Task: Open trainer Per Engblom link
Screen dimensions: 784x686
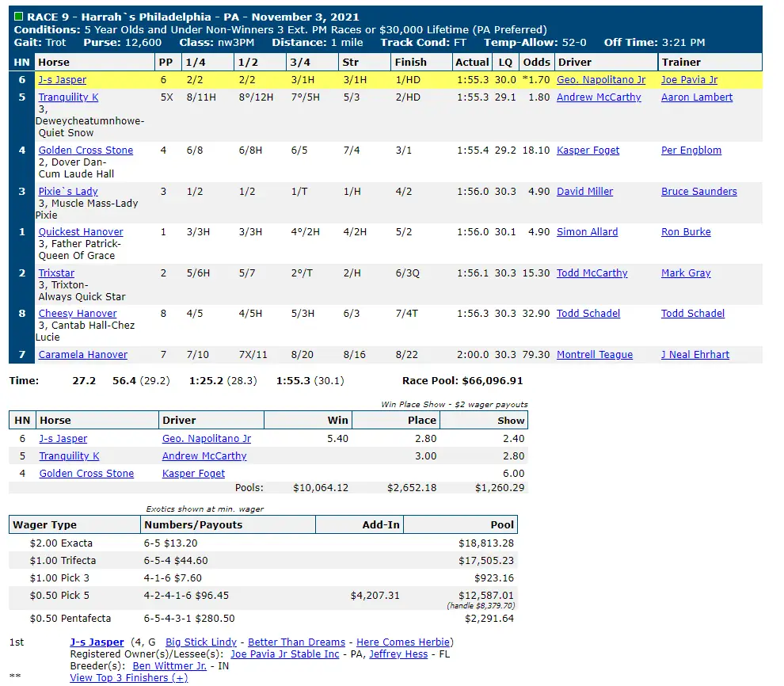Action: pyautogui.click(x=691, y=150)
